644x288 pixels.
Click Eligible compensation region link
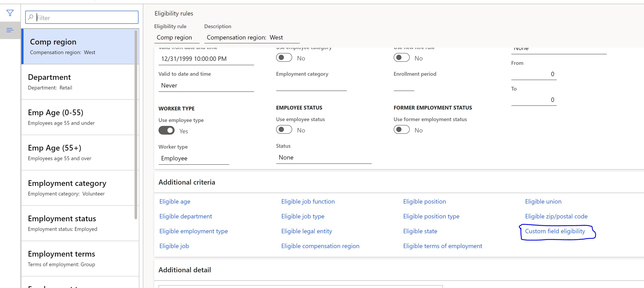pos(320,246)
